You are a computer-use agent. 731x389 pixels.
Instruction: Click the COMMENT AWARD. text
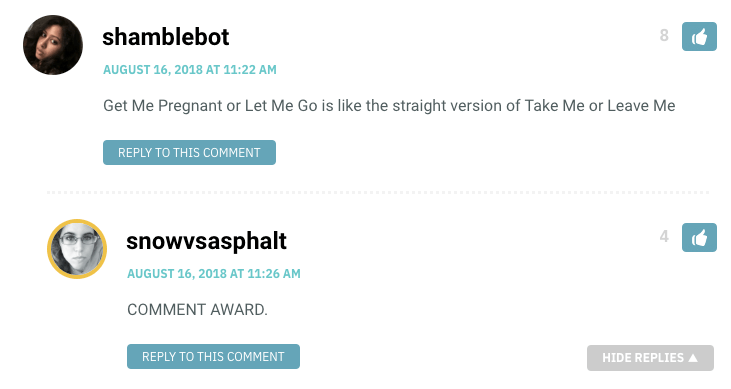197,310
